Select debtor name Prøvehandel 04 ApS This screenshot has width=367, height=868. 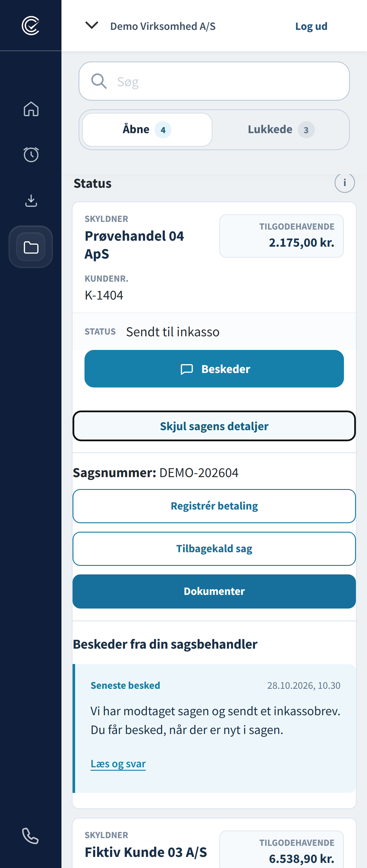click(x=134, y=245)
